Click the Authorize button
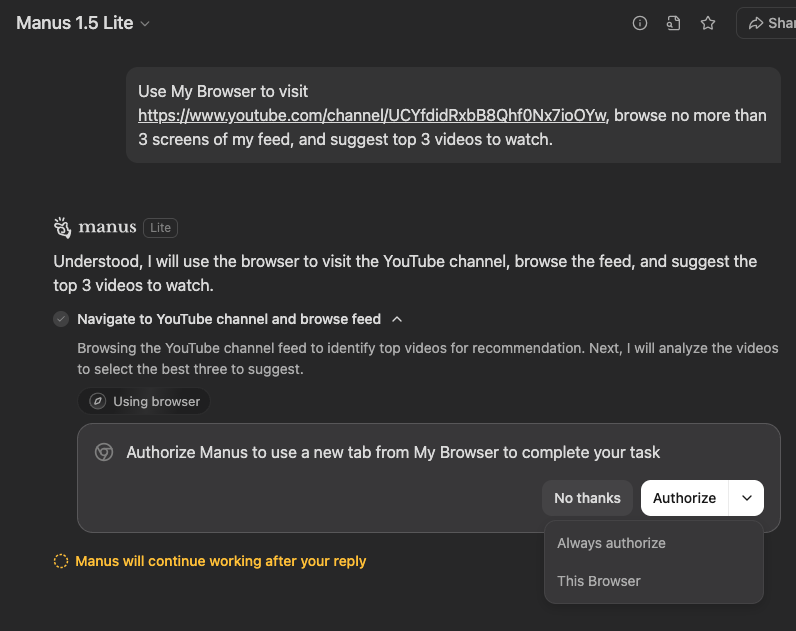The width and height of the screenshot is (796, 631). (x=684, y=498)
